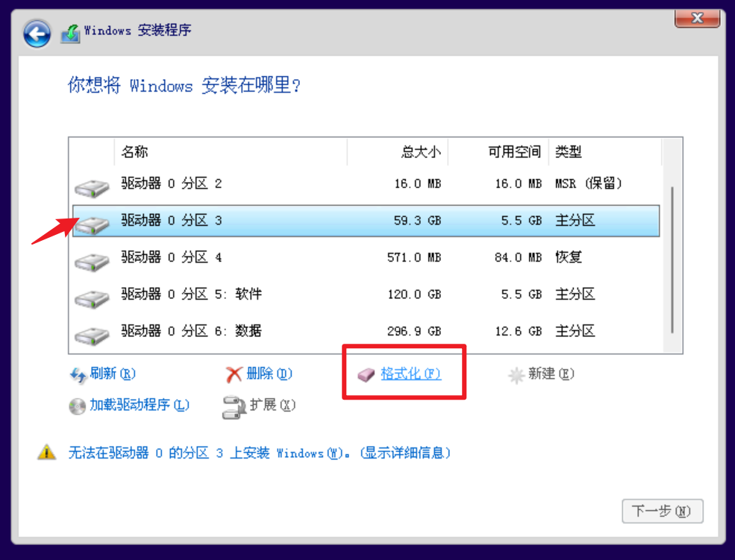This screenshot has width=735, height=560.
Task: Click the 16.0 MB total size cell
Action: (418, 183)
